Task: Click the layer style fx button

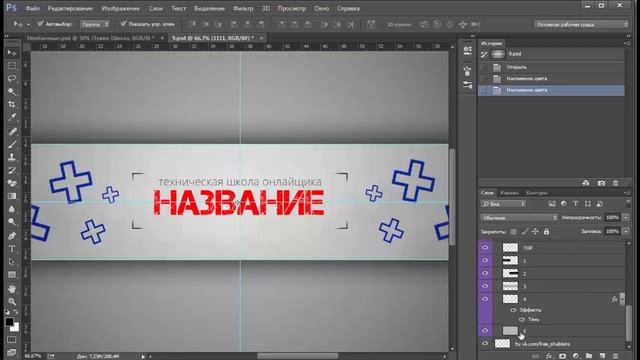Action: pos(549,356)
